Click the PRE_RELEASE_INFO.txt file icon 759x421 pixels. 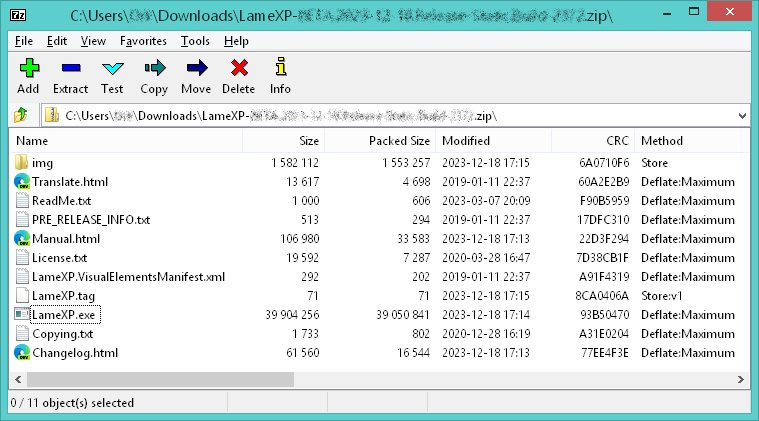[22, 219]
